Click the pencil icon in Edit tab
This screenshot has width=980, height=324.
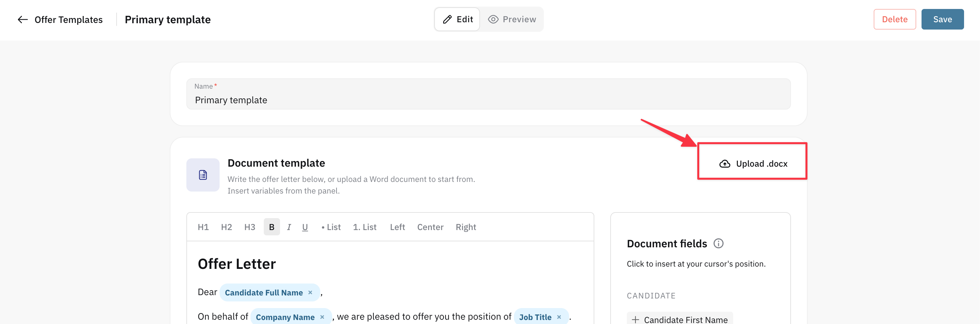(447, 19)
